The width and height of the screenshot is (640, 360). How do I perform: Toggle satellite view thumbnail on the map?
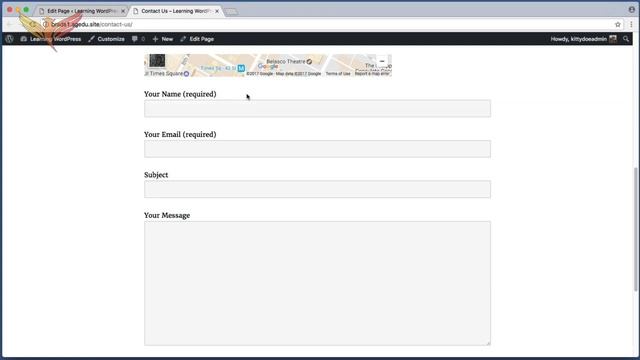coord(157,60)
